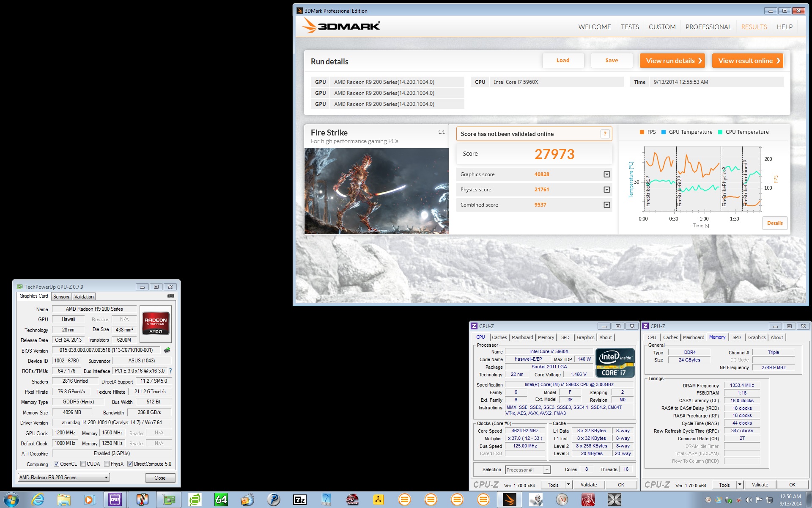This screenshot has height=508, width=812.
Task: Click the Close button in GPU-Z
Action: (160, 478)
